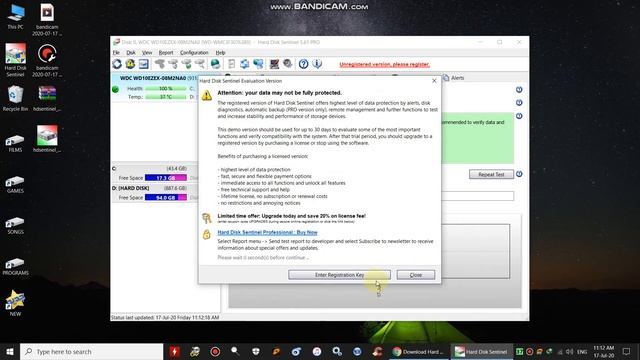Click the C: free space 17.3 GB bar
The height and width of the screenshot is (360, 640).
coord(166,178)
